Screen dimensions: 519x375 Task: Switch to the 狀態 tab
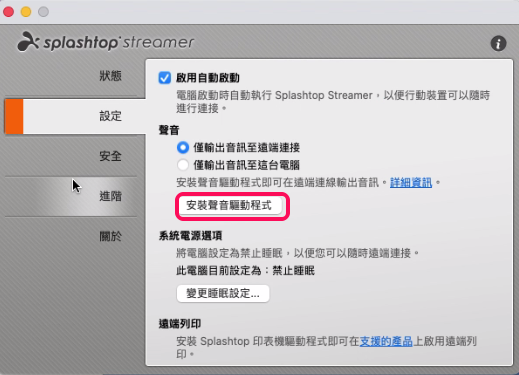71,76
